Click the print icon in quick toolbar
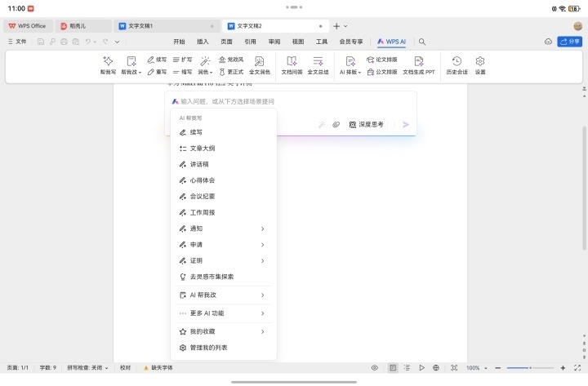588x386 pixels. 64,42
